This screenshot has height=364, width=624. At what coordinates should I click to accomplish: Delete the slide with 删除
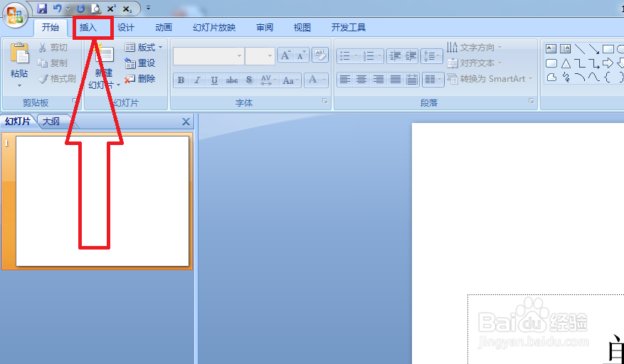140,79
